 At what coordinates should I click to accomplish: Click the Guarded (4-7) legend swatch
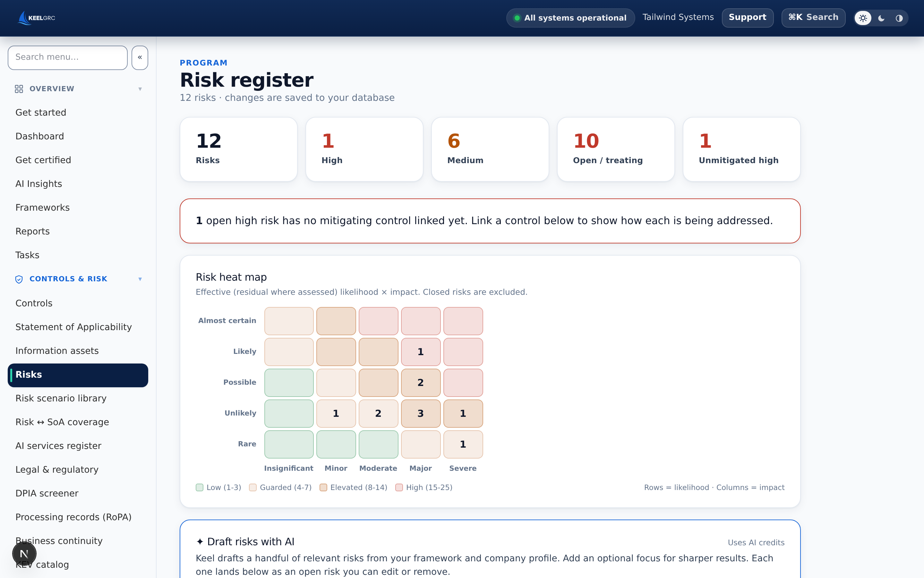click(252, 487)
